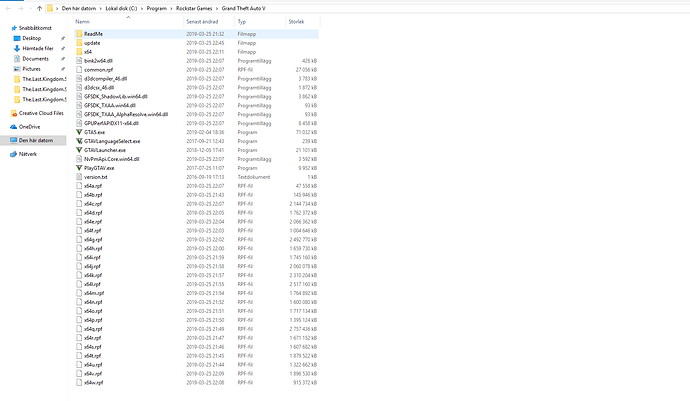Open Nätverk in the navigation pane
Viewport: 690px width, 401px height.
pos(27,155)
